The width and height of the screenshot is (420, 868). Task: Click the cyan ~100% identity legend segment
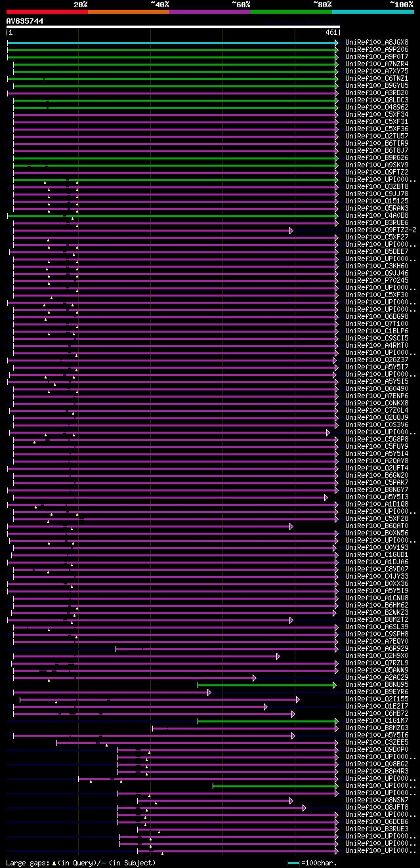(373, 11)
